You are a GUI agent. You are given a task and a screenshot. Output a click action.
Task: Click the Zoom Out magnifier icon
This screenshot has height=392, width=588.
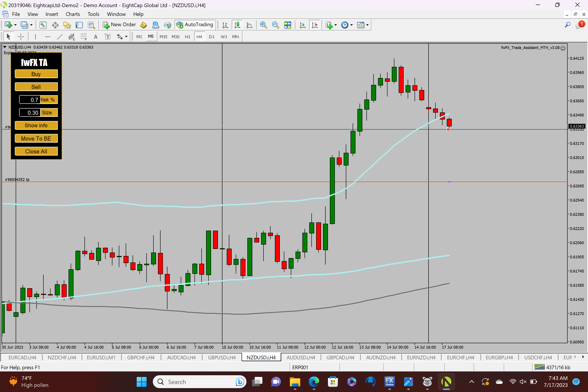tap(275, 25)
